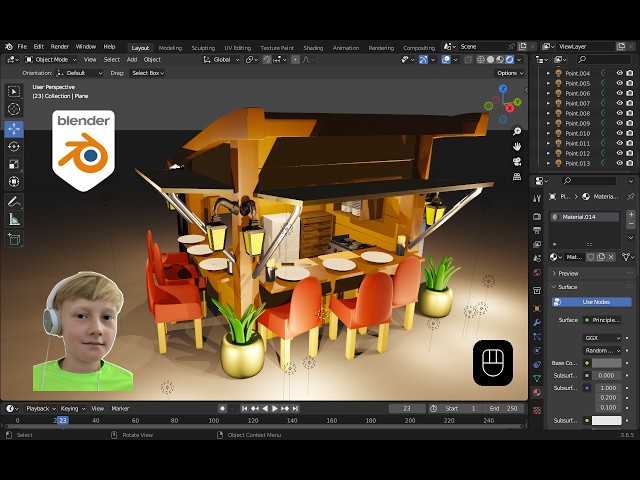Hide Point.010 with its eye icon

coord(620,133)
